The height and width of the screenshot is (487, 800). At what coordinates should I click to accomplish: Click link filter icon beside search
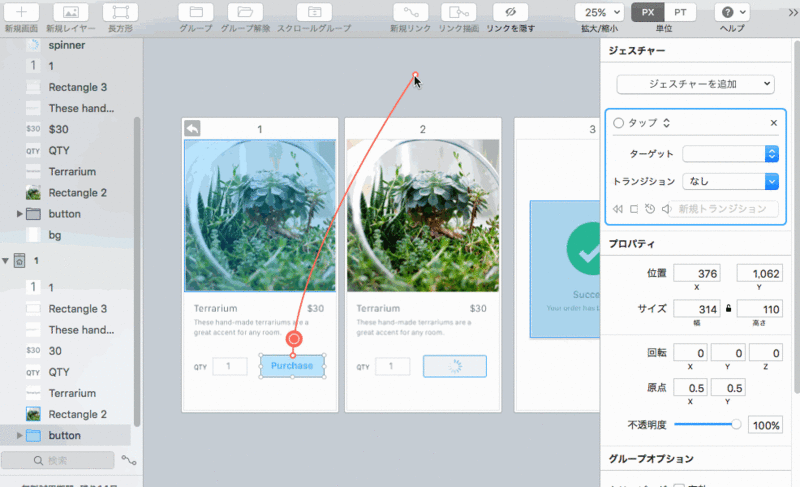coord(129,460)
